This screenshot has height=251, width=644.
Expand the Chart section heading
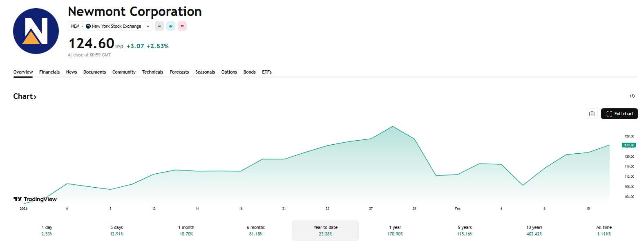tap(25, 96)
